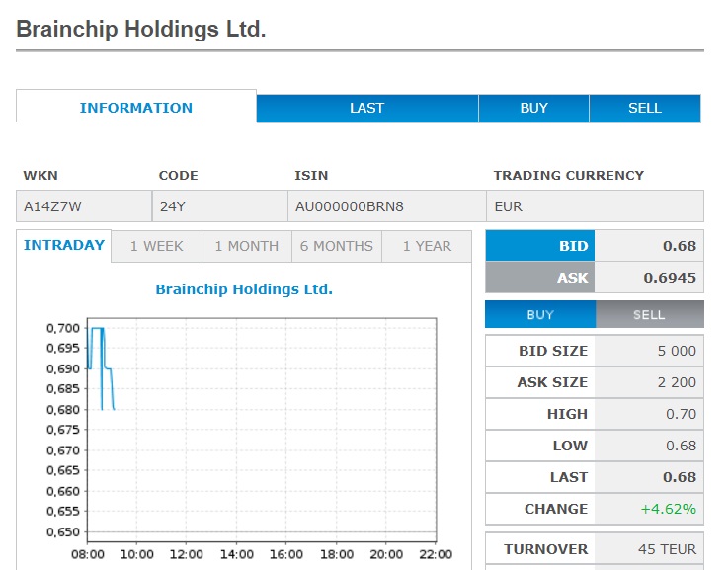728x570 pixels.
Task: Click the LAST row label in quote table
Action: tap(569, 477)
